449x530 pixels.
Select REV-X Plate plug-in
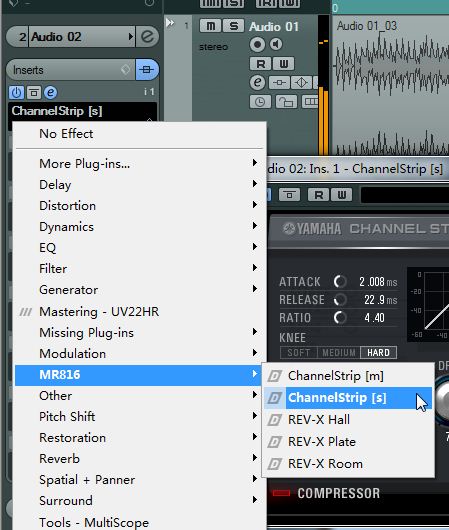pyautogui.click(x=348, y=442)
